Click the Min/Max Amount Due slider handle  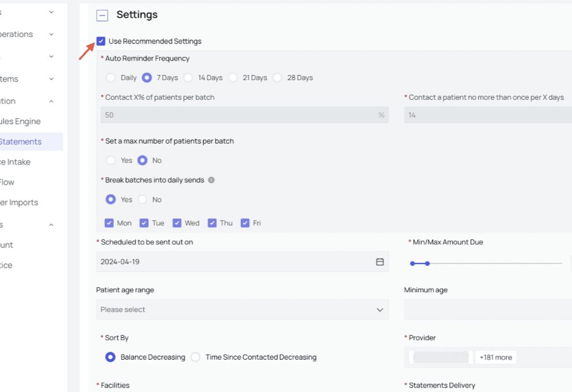427,263
